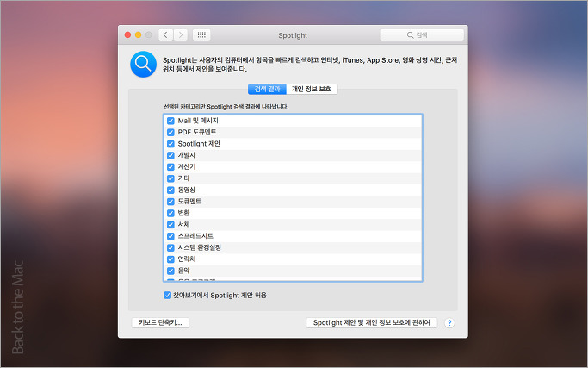Open 키보드 단축키... button

click(x=160, y=322)
